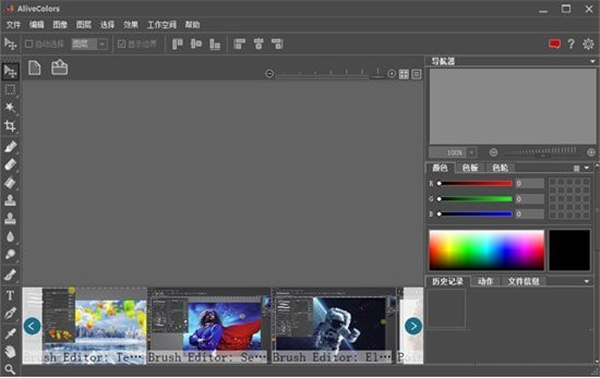Zoom out in the Navigator panel
The image size is (600, 378).
click(494, 152)
